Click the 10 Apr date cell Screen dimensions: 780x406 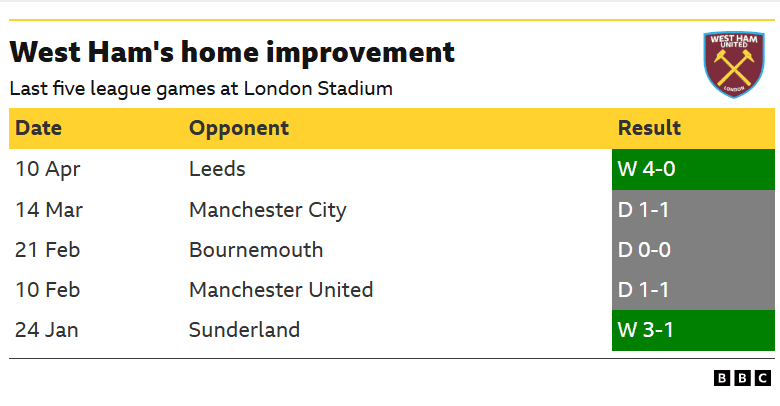click(48, 169)
